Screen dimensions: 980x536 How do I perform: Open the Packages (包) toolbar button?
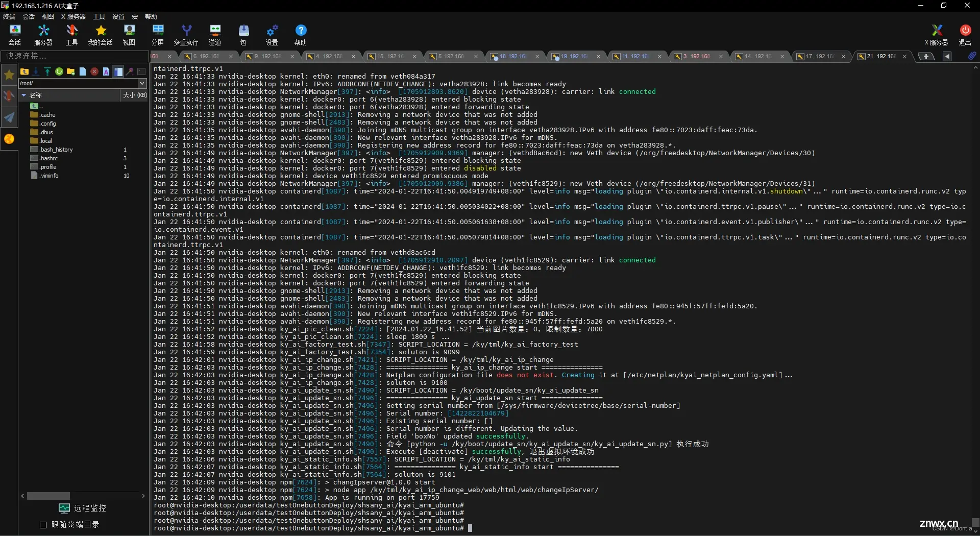[x=243, y=35]
